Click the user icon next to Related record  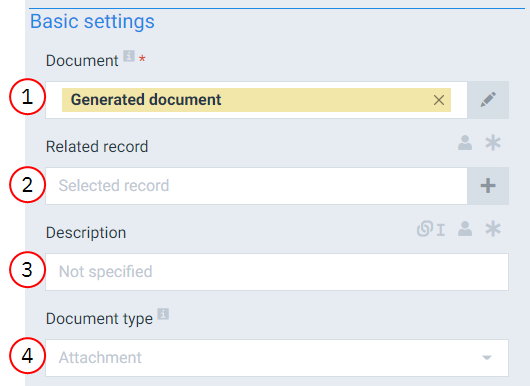click(x=465, y=143)
